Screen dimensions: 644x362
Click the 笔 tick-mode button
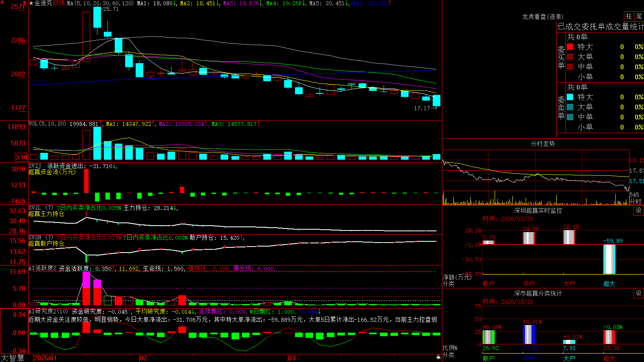tap(639, 16)
